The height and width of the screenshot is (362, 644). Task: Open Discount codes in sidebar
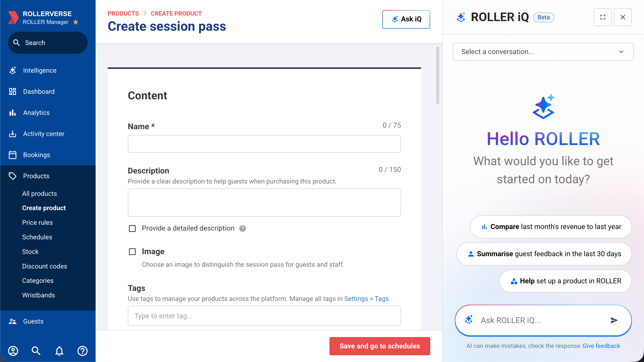(x=45, y=266)
